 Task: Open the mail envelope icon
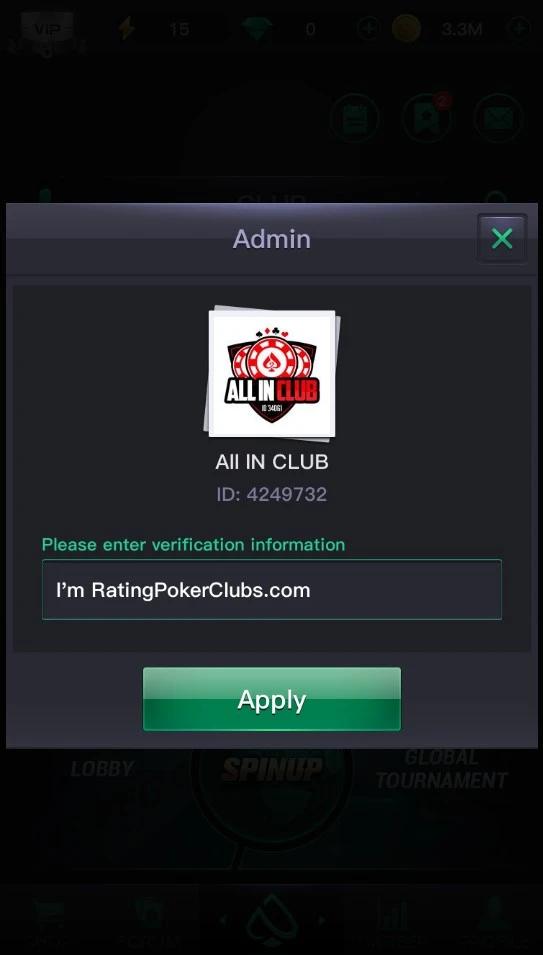499,118
